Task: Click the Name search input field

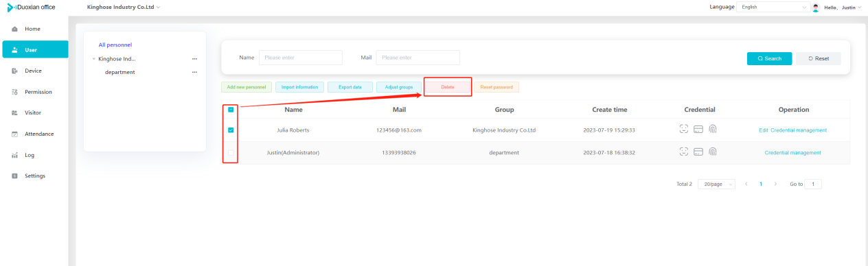Action: point(300,58)
